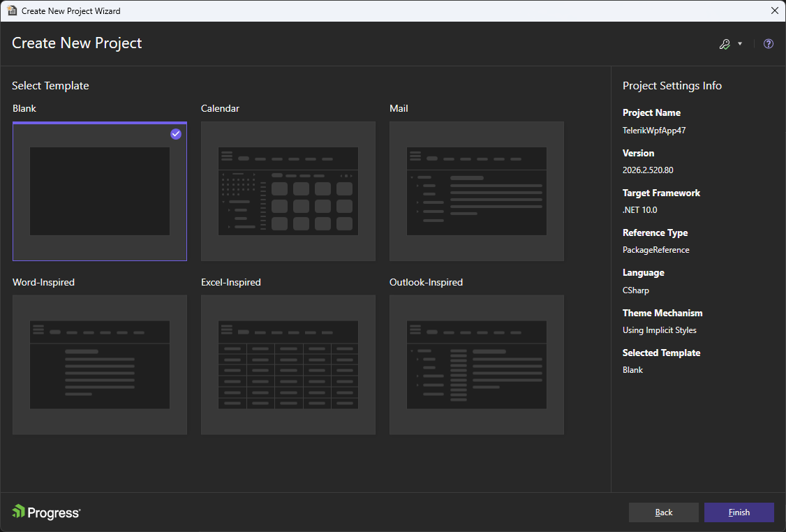The height and width of the screenshot is (532, 786).
Task: Click the Excel-Inspired label
Action: [230, 282]
